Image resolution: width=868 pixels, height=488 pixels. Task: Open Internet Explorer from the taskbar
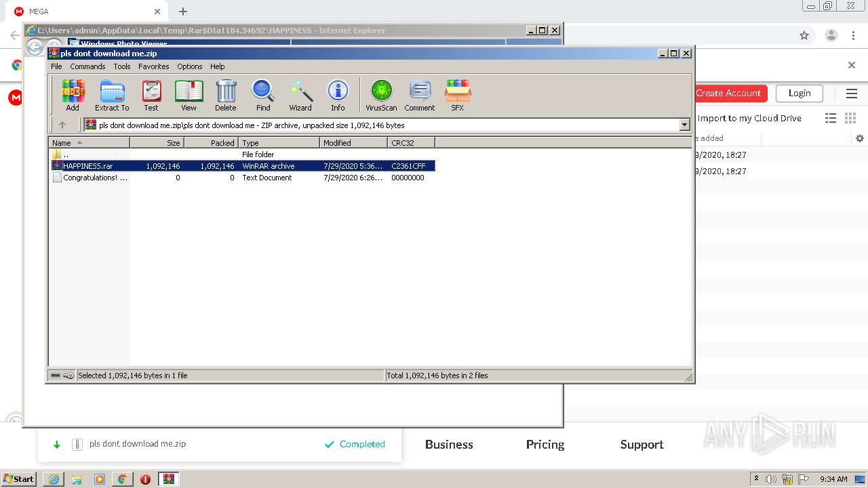pos(54,479)
